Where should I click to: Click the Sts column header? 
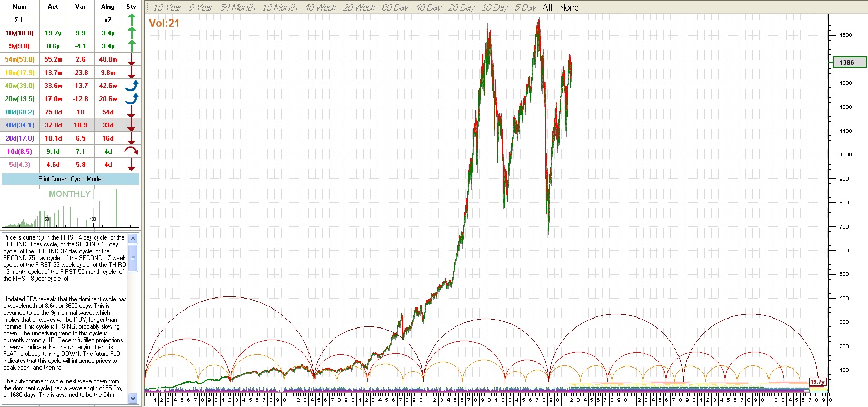click(x=132, y=7)
